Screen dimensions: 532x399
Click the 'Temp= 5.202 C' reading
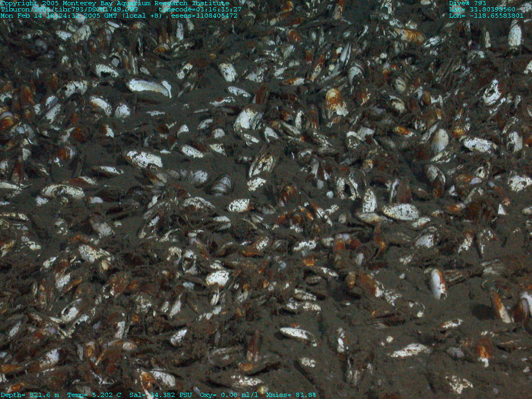[x=94, y=395]
